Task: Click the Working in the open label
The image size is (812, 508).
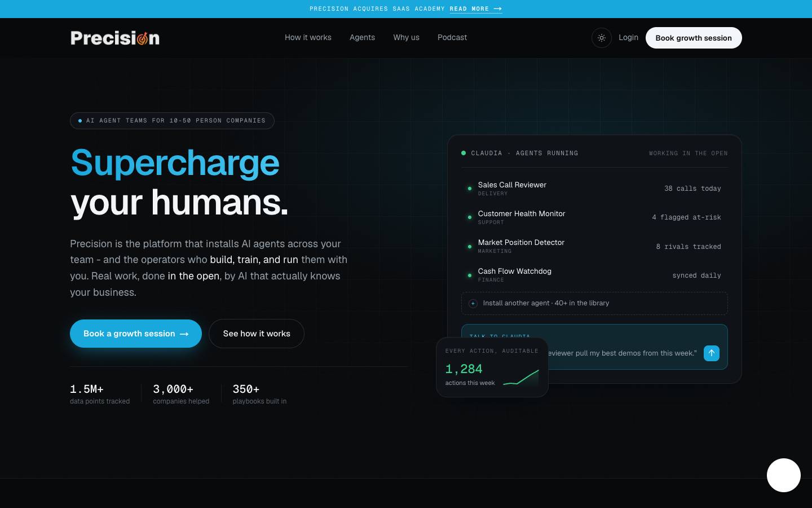Action: (x=688, y=153)
